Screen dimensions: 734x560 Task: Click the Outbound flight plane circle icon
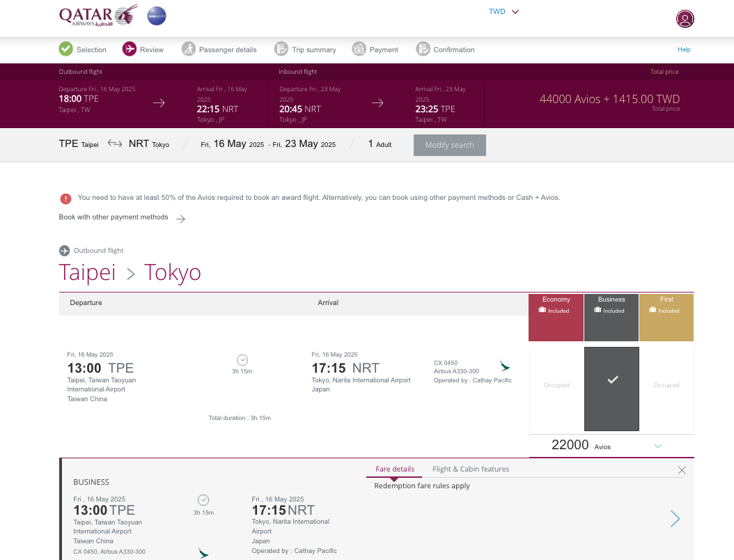[65, 251]
